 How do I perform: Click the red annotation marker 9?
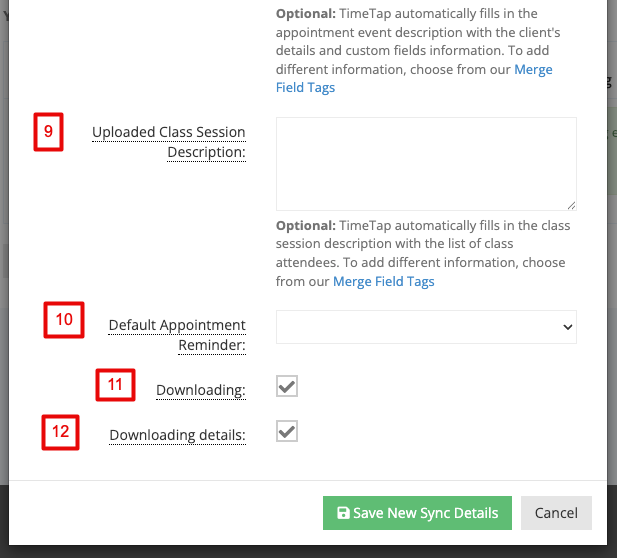click(48, 132)
